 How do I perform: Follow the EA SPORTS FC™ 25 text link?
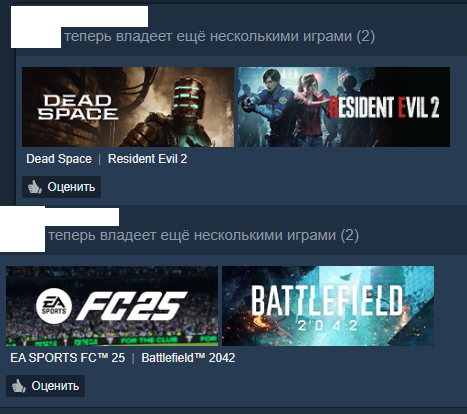[x=68, y=358]
